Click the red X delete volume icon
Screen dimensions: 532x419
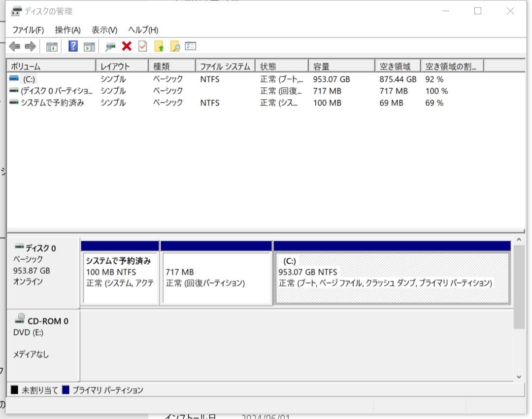[127, 46]
